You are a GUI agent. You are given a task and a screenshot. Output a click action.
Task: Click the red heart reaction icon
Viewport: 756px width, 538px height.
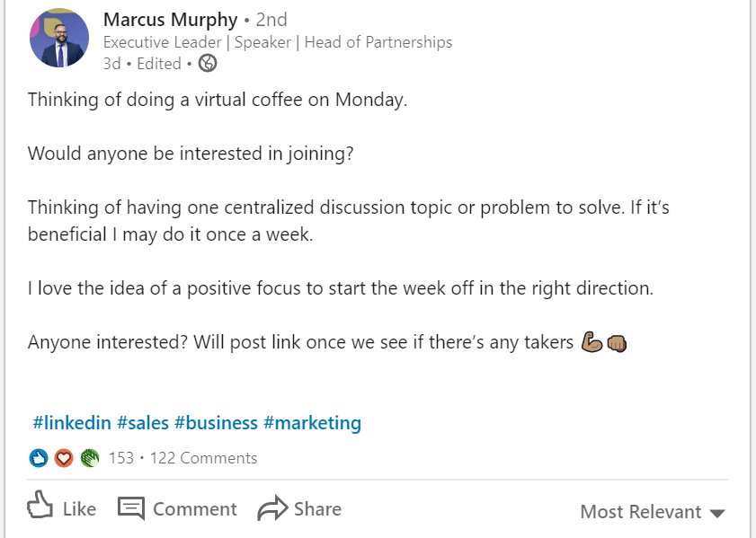(x=63, y=458)
